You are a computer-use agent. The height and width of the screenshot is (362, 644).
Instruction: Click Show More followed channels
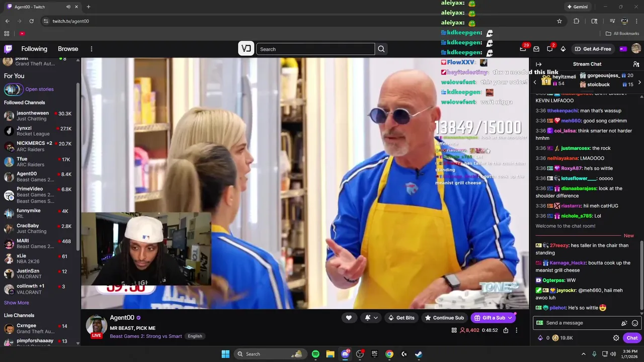click(17, 303)
